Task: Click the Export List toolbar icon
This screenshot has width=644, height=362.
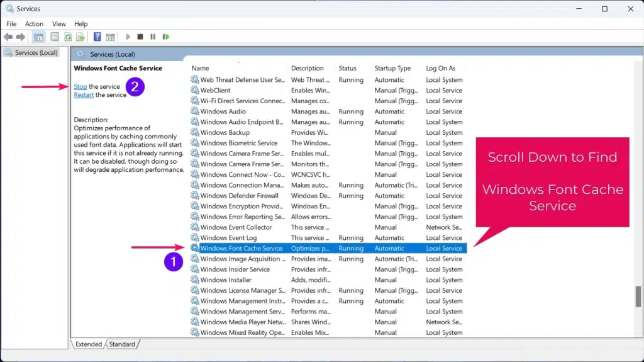Action: (x=80, y=37)
